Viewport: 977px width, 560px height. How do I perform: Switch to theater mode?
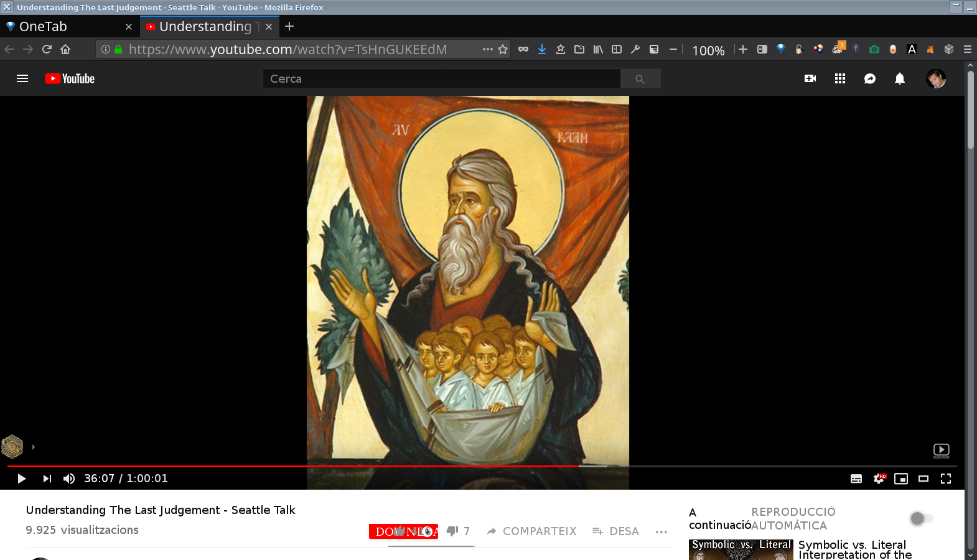[x=923, y=478]
